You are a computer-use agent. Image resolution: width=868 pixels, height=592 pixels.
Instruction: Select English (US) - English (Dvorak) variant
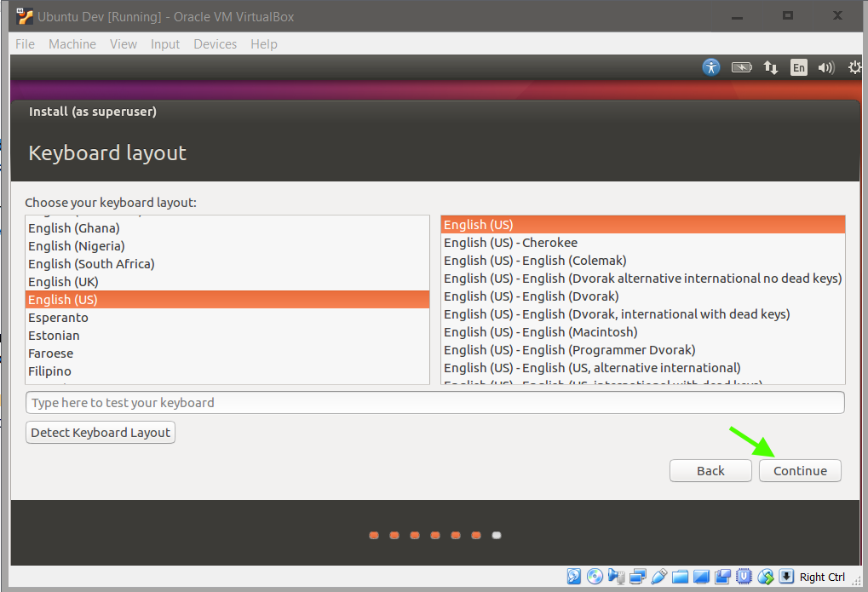643,296
